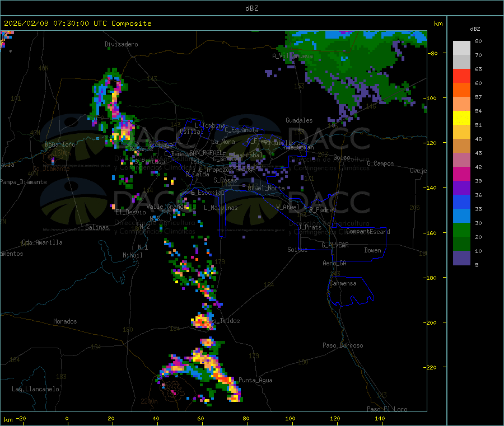Click the G_ALVEAR label
This screenshot has height=426, width=504.
click(x=335, y=245)
